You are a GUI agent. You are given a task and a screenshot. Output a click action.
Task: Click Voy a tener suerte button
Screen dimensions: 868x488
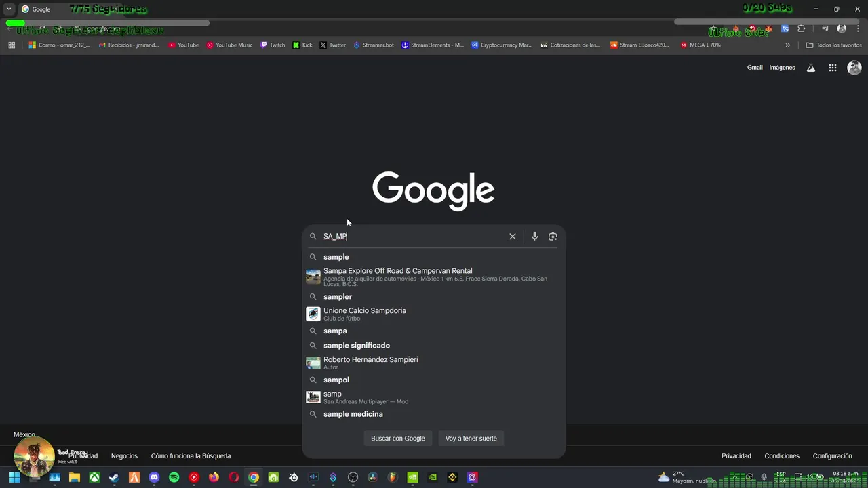[x=471, y=439]
